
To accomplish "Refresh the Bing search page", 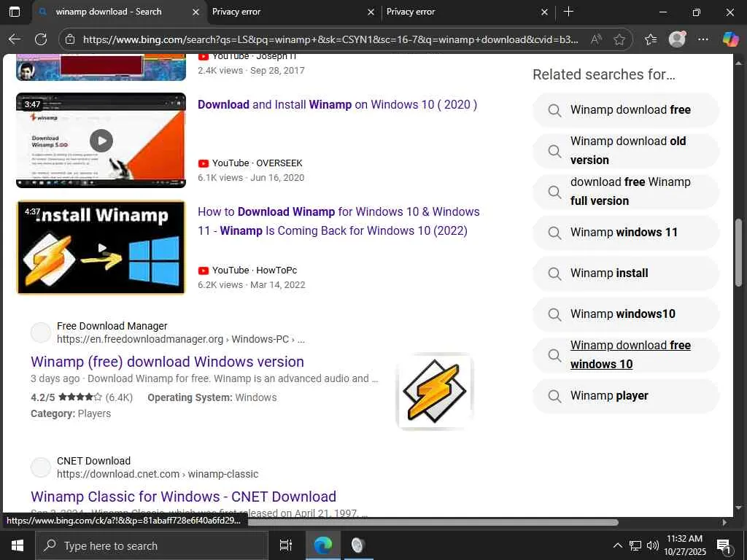I will pos(41,39).
